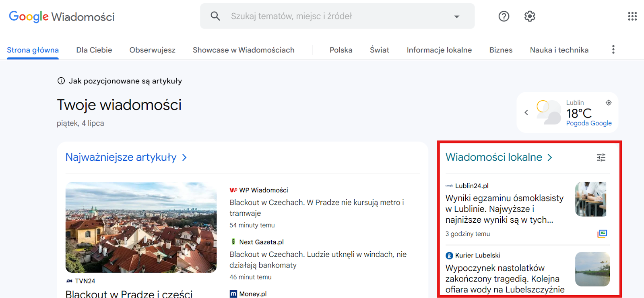
Task: Click the '46 minut temu' timestamp
Action: pyautogui.click(x=250, y=277)
